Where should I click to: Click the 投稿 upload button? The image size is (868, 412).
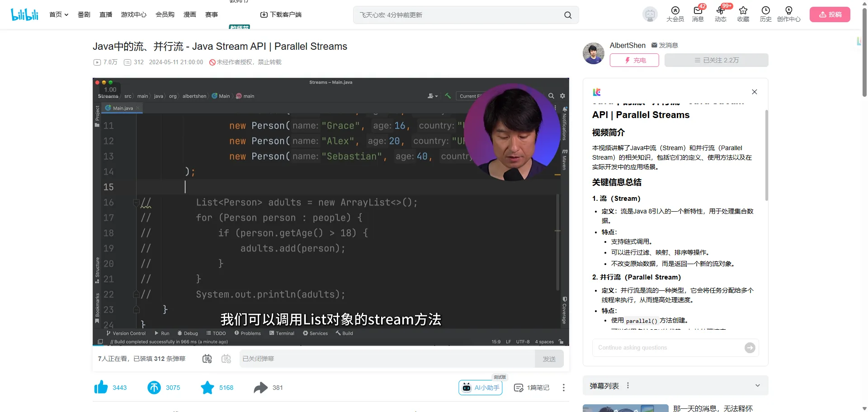(x=830, y=14)
